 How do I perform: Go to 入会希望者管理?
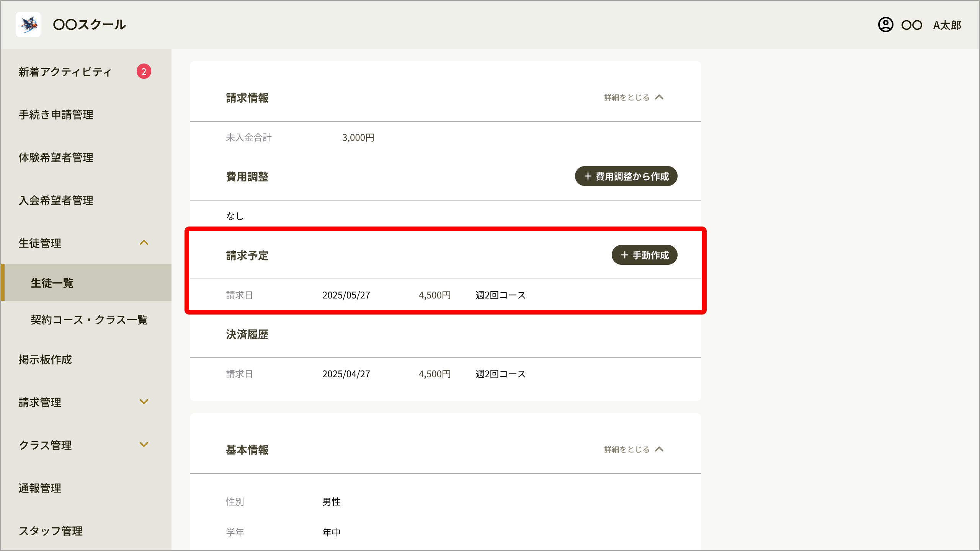coord(56,200)
